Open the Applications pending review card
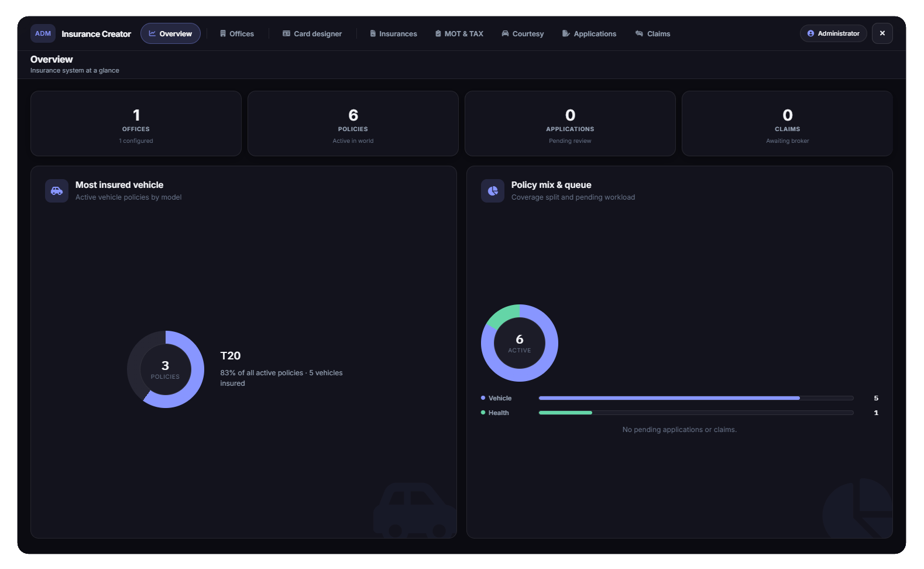This screenshot has height=569, width=924. (570, 124)
